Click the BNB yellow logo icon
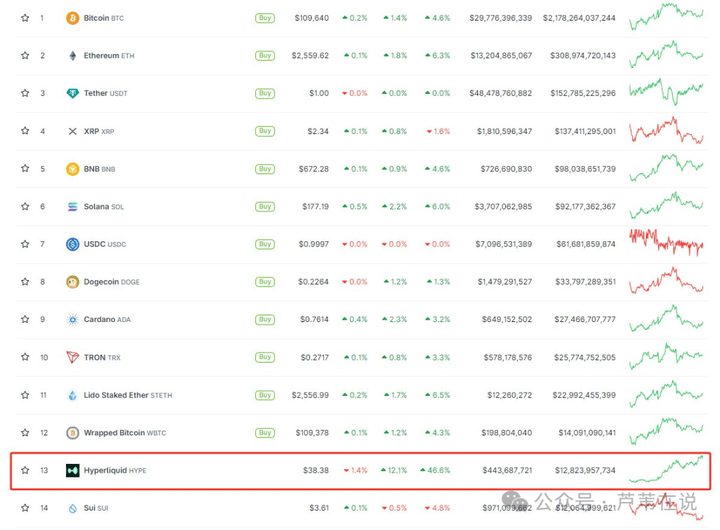This screenshot has width=720, height=530. click(x=72, y=169)
